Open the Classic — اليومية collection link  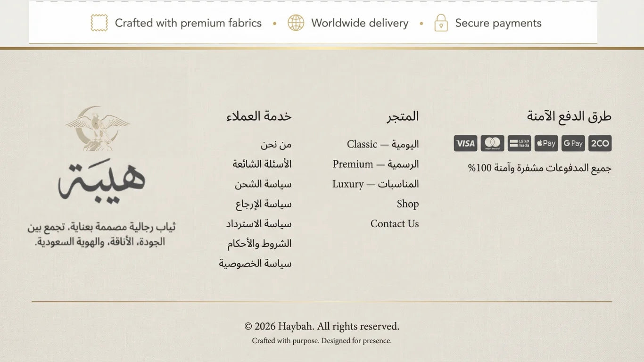(x=382, y=144)
